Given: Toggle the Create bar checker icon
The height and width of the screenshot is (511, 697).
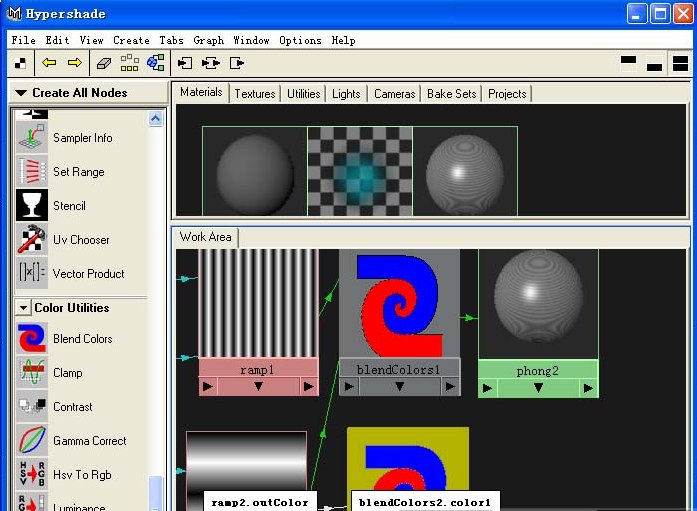Looking at the screenshot, I should 21,63.
